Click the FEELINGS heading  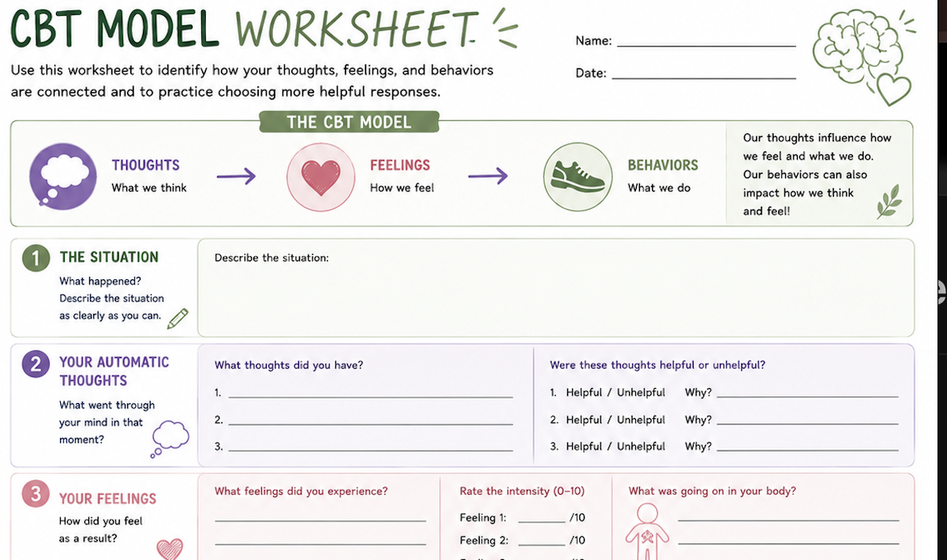[400, 165]
